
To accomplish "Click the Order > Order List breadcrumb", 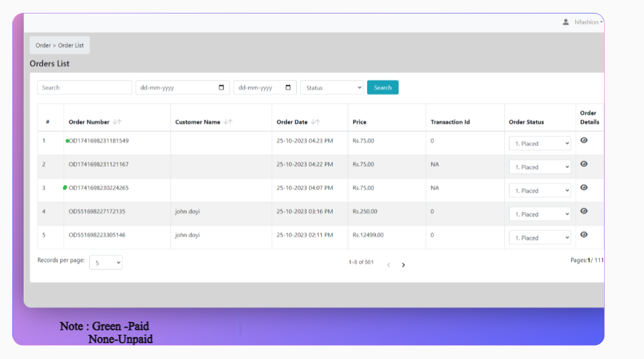I will coord(60,45).
